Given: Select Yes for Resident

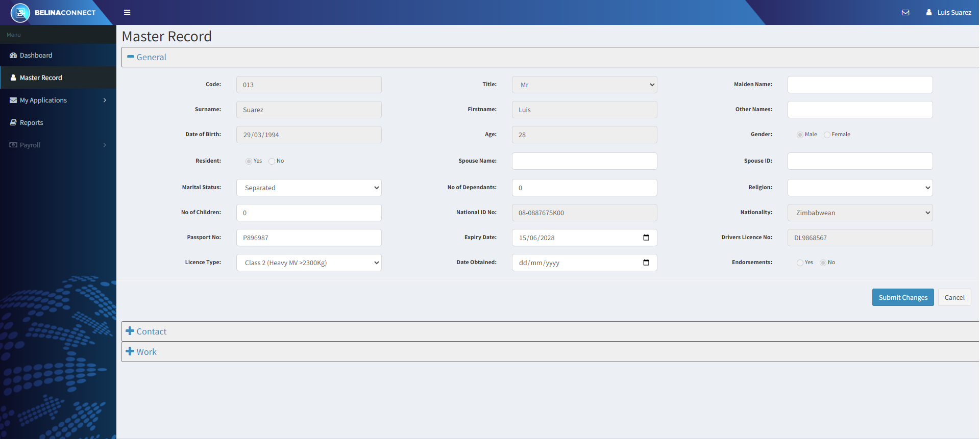Looking at the screenshot, I should click(249, 161).
